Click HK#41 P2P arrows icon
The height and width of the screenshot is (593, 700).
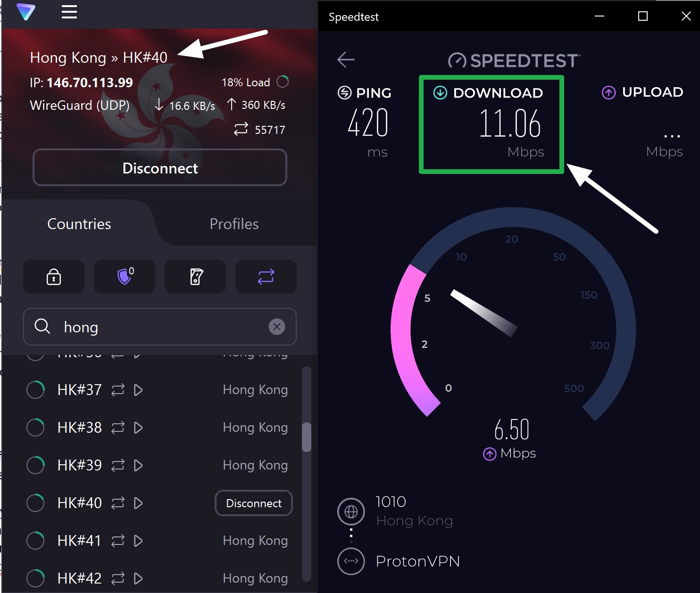118,541
